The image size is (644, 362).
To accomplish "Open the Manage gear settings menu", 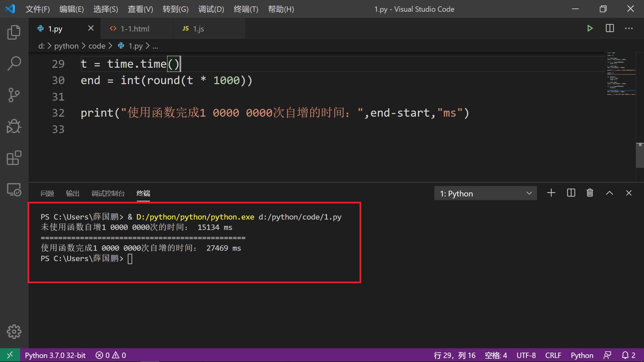I will 14,331.
